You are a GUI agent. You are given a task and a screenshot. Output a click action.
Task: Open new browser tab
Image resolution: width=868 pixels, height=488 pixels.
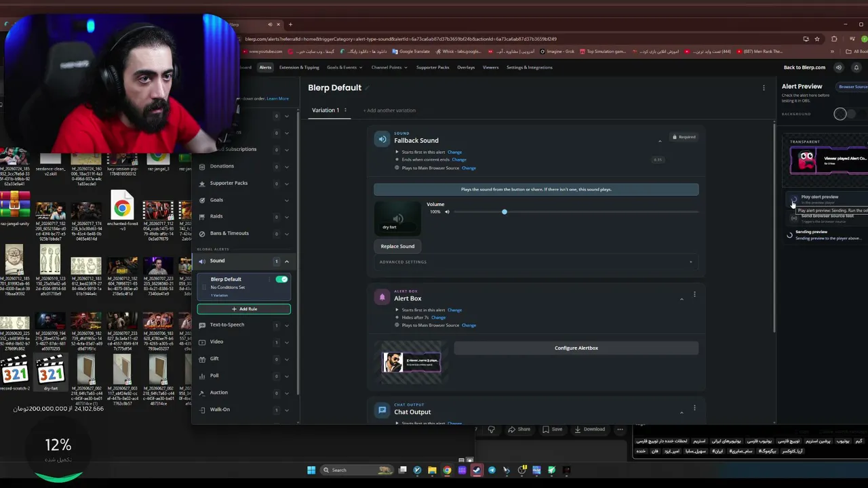[290, 24]
